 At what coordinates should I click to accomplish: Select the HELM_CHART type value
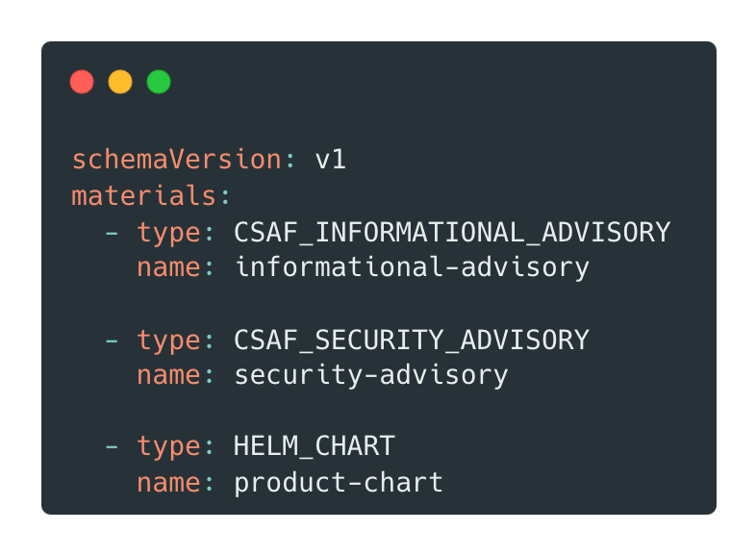click(x=315, y=446)
